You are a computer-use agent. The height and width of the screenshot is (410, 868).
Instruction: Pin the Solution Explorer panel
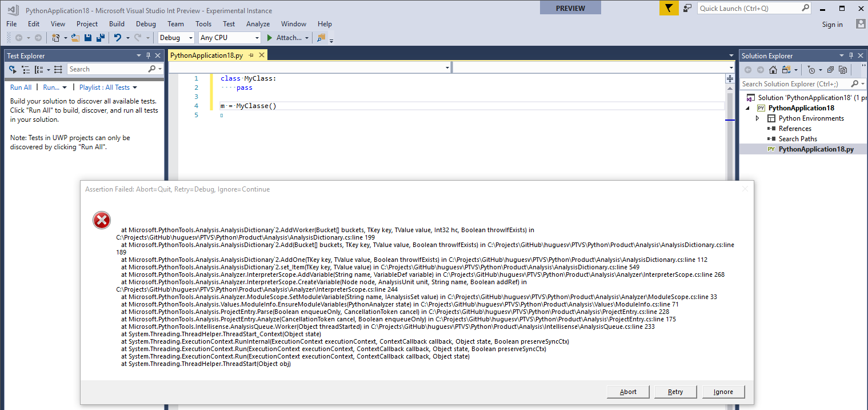coord(851,55)
